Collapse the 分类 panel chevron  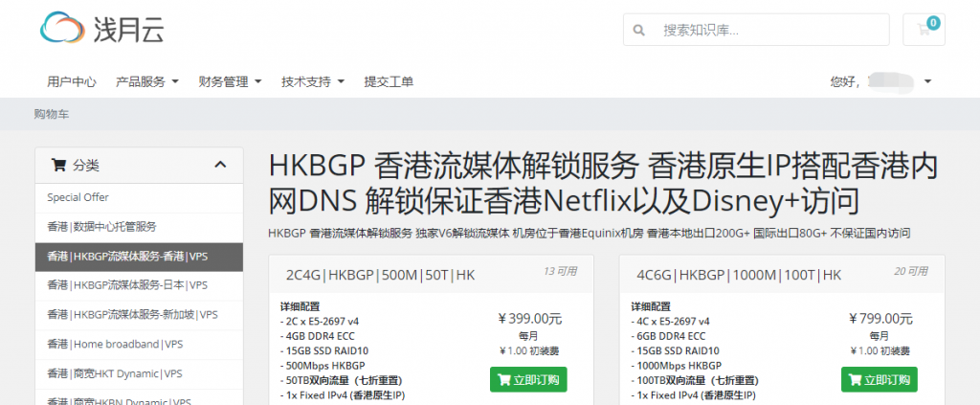point(221,165)
